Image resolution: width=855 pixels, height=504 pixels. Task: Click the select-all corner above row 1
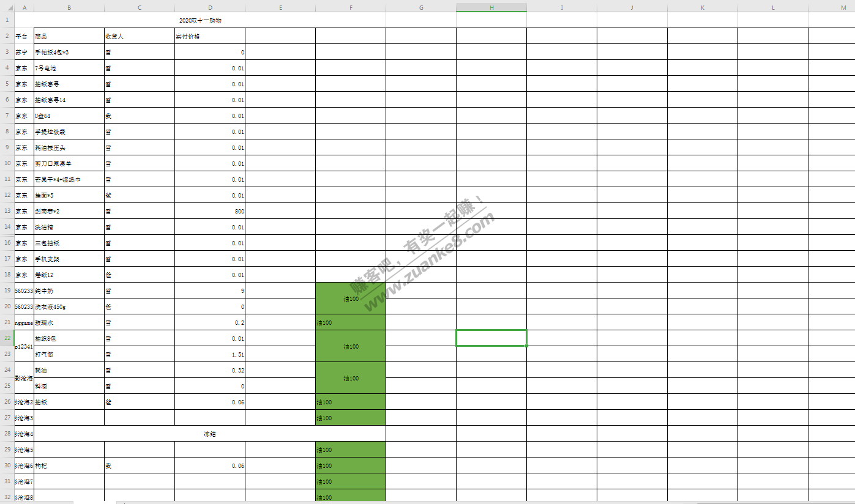pos(7,7)
